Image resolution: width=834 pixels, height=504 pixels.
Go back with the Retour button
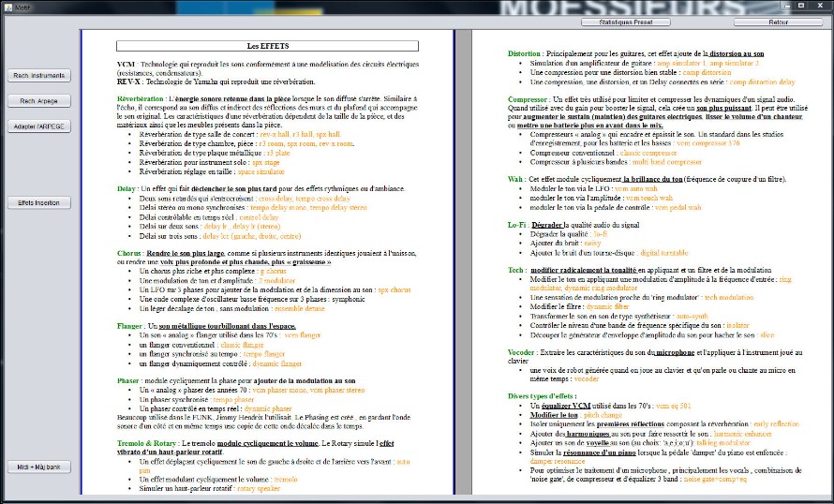[778, 22]
